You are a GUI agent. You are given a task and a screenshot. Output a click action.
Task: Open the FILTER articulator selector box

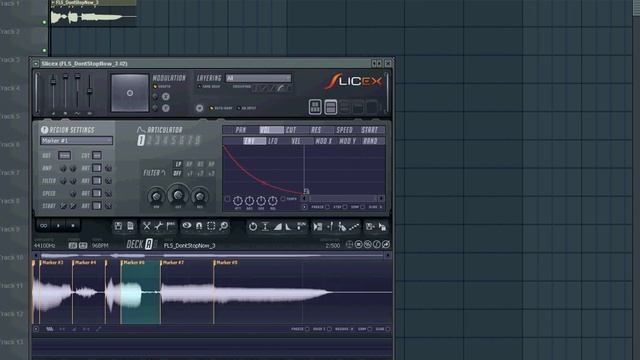97,181
